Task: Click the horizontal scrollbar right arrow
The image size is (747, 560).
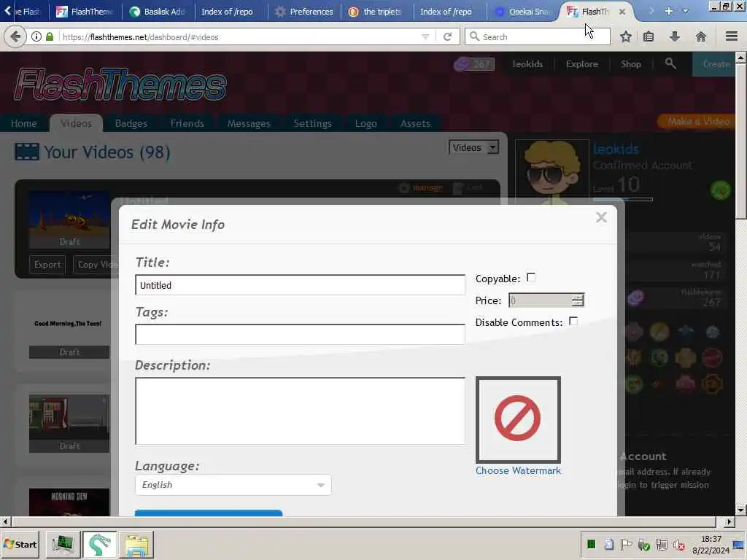Action: [729, 521]
